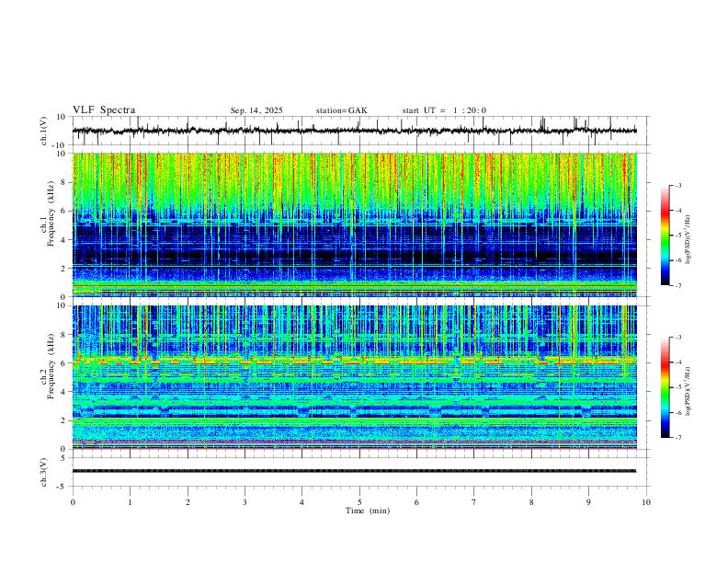728x563 pixels.
Task: Click the upper 'log(PSD)(V²/Hz)' label
Action: (688, 239)
